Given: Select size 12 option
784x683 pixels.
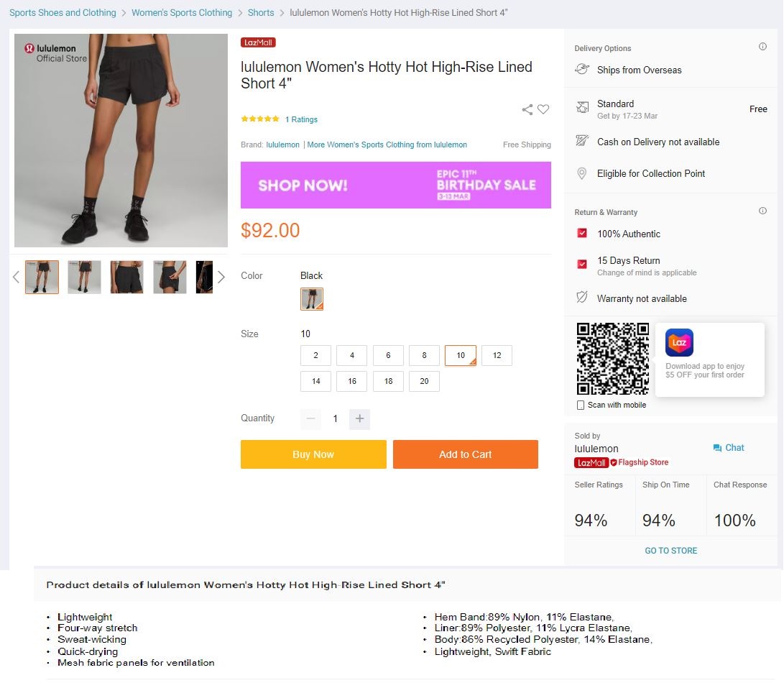Looking at the screenshot, I should [497, 355].
